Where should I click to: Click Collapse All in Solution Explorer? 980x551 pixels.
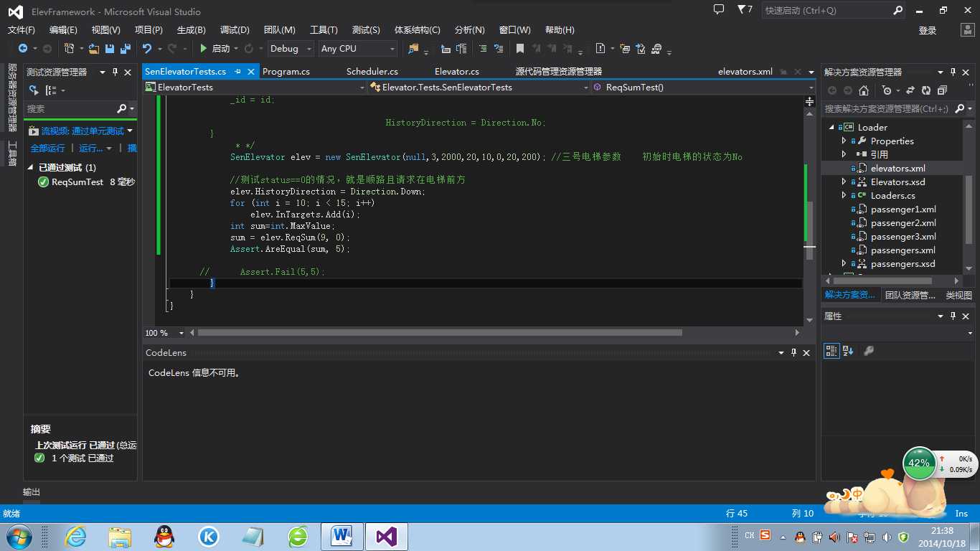point(942,90)
